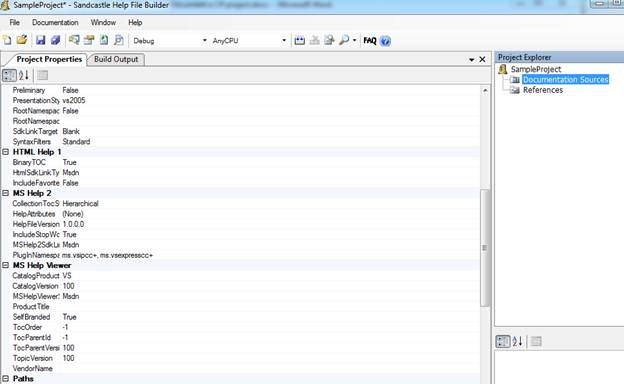Click the scroll up arrow of properties grid

(485, 91)
